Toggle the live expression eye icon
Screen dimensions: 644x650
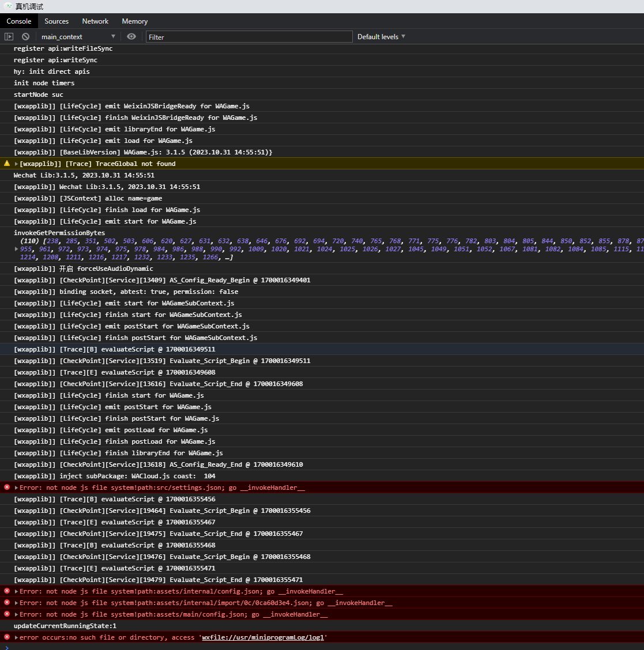click(131, 36)
